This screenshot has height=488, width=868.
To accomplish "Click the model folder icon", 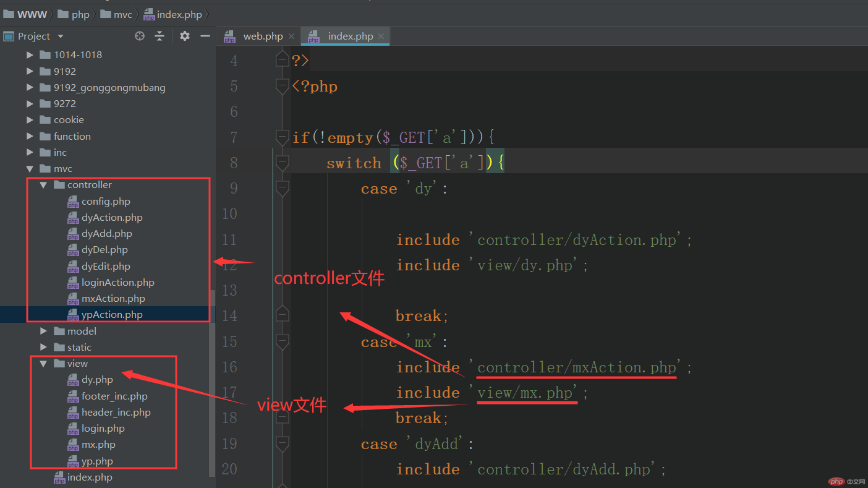I will tap(59, 332).
